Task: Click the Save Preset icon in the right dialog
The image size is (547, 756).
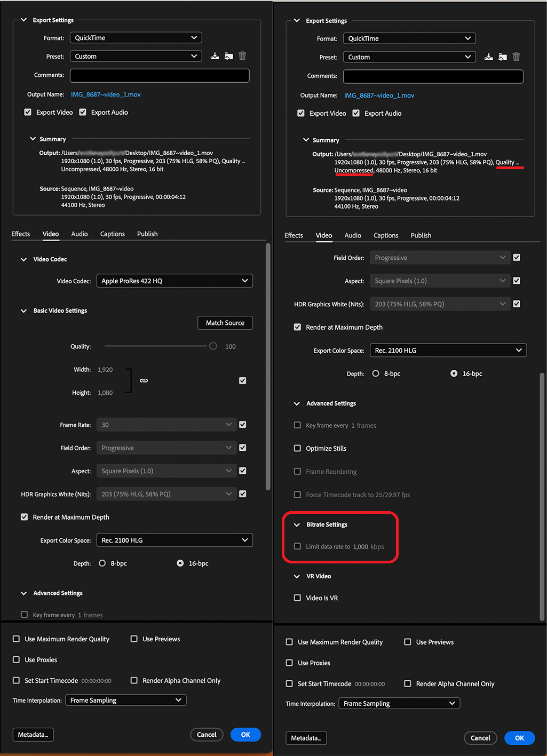Action: pos(488,57)
